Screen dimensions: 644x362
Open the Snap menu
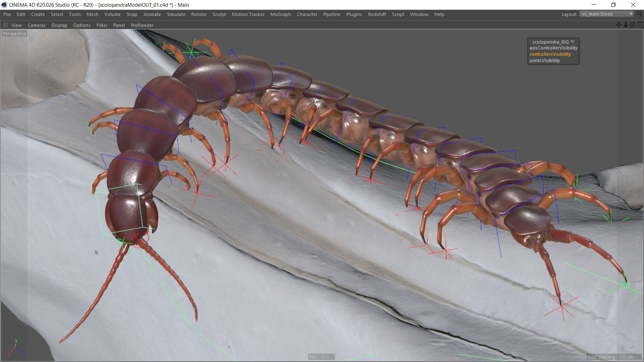click(x=132, y=14)
